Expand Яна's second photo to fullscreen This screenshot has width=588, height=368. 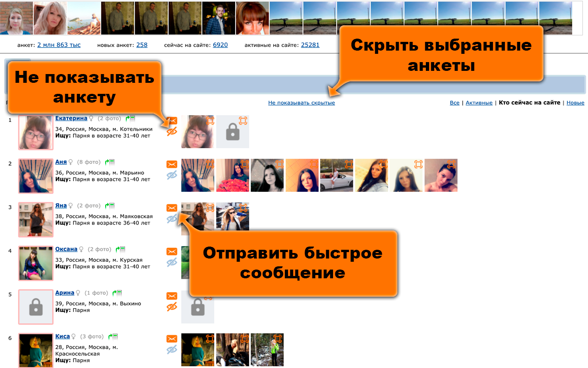(x=244, y=207)
